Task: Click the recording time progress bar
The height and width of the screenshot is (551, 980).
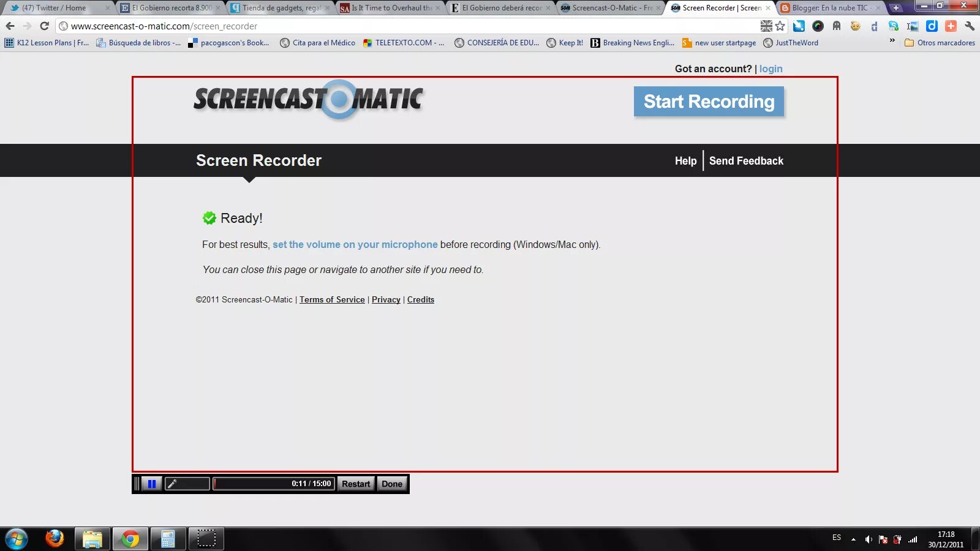Action: [273, 484]
